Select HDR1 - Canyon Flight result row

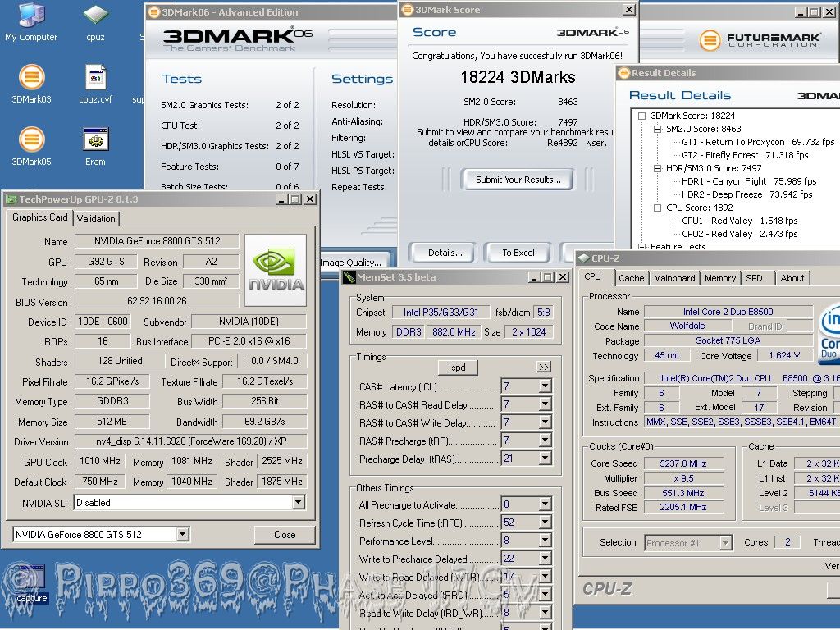(749, 181)
